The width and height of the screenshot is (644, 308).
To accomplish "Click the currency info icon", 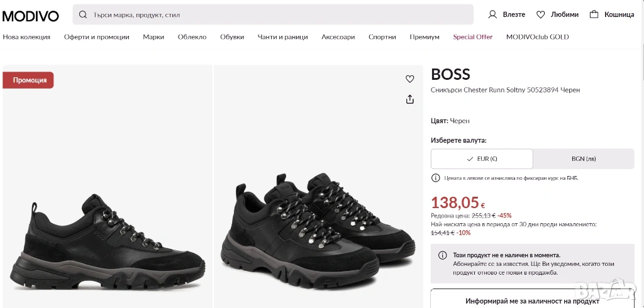I will coord(435,178).
